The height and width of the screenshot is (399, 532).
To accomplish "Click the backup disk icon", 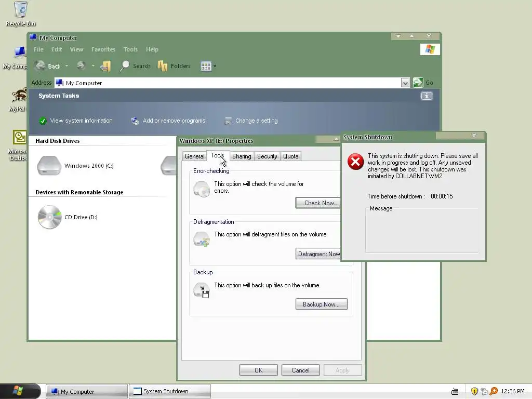I will (x=202, y=290).
